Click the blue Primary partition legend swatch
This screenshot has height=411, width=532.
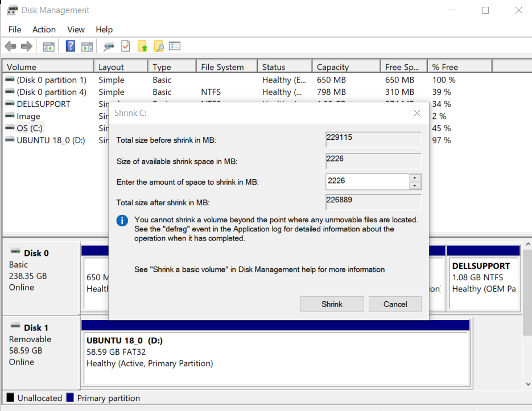click(x=70, y=397)
